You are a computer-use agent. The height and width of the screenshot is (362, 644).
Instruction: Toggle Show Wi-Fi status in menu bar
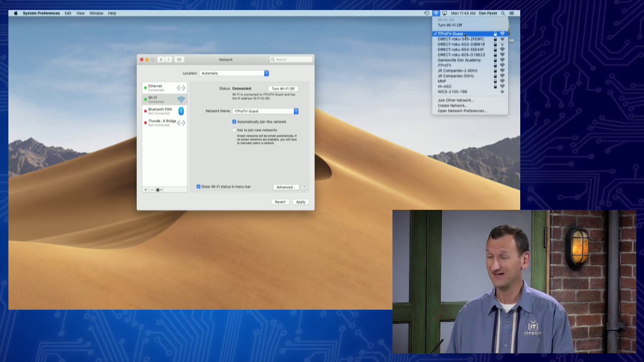(x=198, y=187)
